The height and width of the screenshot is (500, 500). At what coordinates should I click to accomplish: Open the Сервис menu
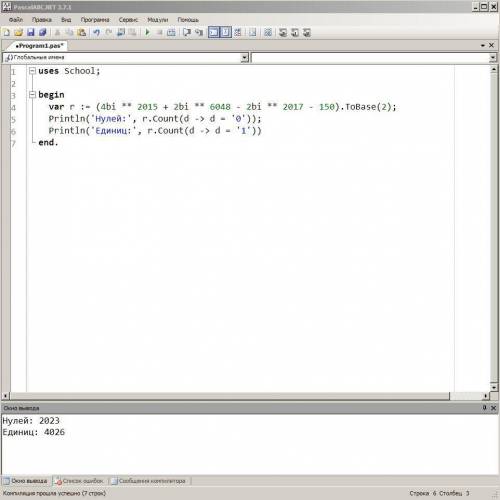[x=128, y=20]
